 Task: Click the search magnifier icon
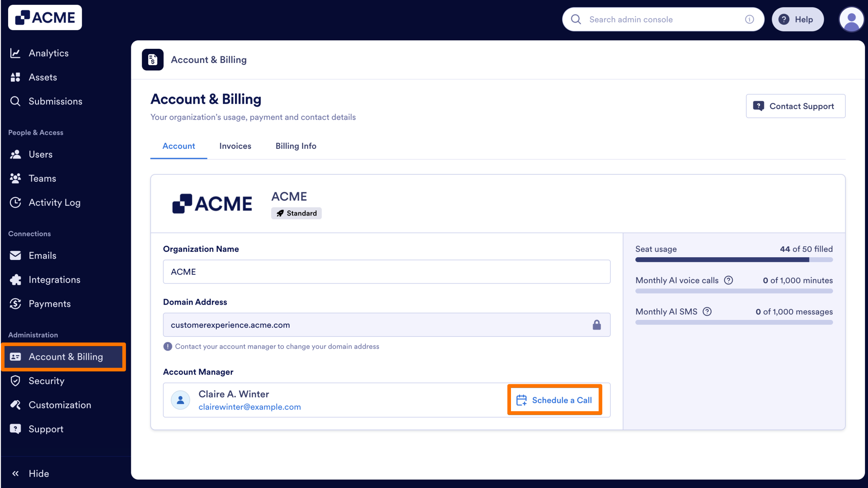pos(576,19)
